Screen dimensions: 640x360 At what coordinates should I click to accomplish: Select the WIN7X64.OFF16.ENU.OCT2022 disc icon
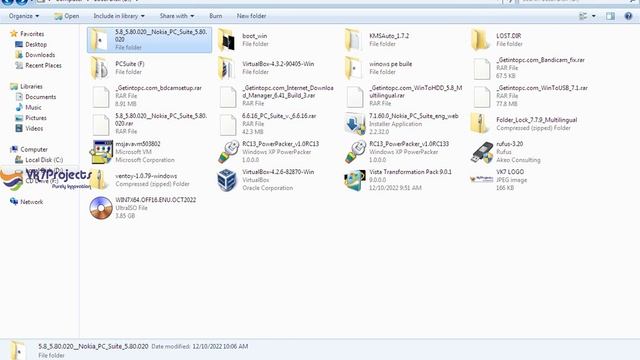pyautogui.click(x=101, y=208)
